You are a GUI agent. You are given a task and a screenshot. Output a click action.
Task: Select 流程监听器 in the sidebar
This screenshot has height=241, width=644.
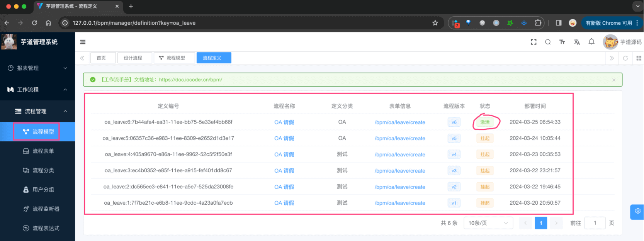pyautogui.click(x=46, y=209)
